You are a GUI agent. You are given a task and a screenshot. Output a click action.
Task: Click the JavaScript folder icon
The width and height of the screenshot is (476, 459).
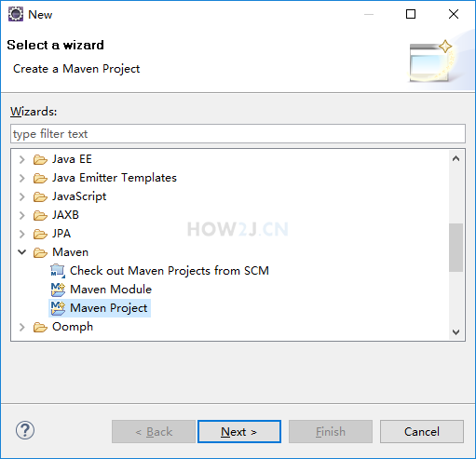click(40, 196)
